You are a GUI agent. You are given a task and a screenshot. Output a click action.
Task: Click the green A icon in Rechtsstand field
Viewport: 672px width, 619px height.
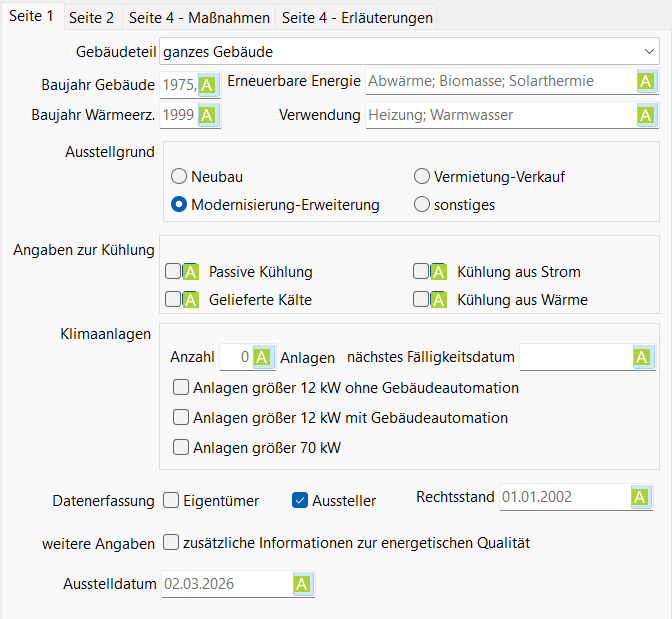tap(640, 497)
